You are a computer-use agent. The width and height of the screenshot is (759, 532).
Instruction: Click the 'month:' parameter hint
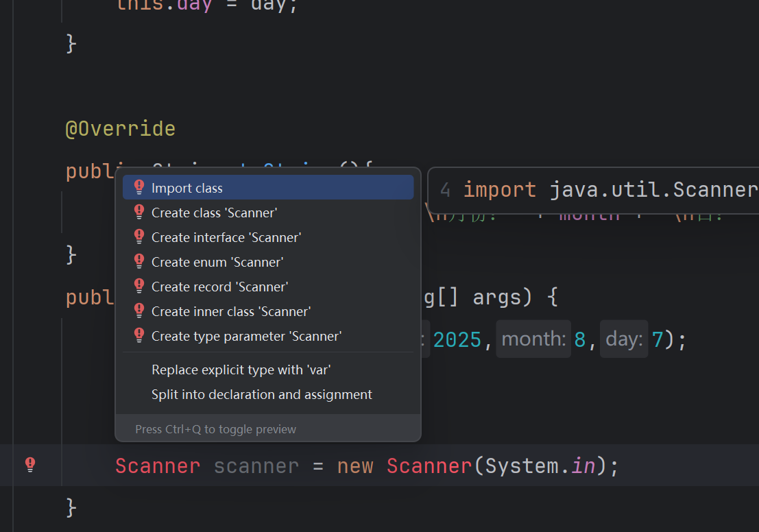(533, 339)
